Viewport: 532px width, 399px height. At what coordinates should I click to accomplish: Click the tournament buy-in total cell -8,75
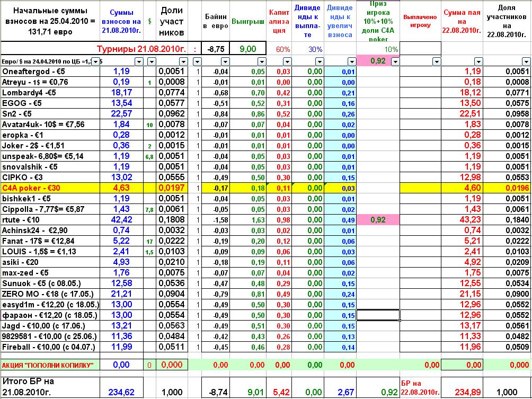[x=216, y=49]
